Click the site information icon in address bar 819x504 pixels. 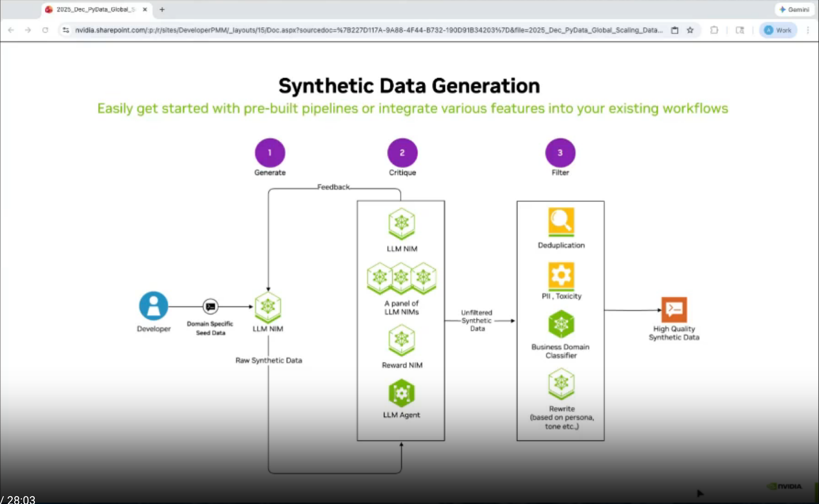point(66,30)
